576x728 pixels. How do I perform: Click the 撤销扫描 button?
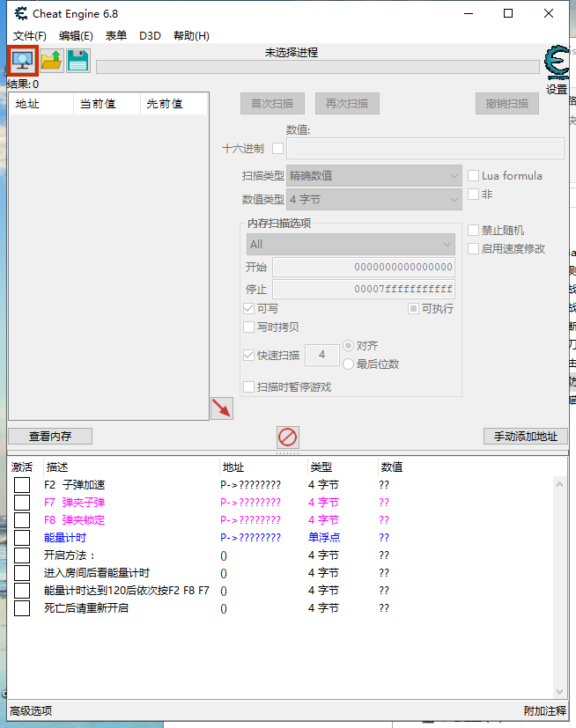(506, 103)
